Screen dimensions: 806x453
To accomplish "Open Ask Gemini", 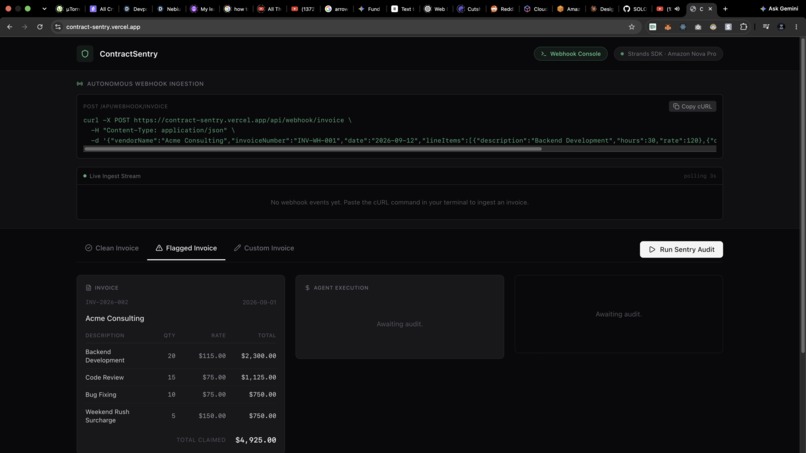I will [779, 9].
